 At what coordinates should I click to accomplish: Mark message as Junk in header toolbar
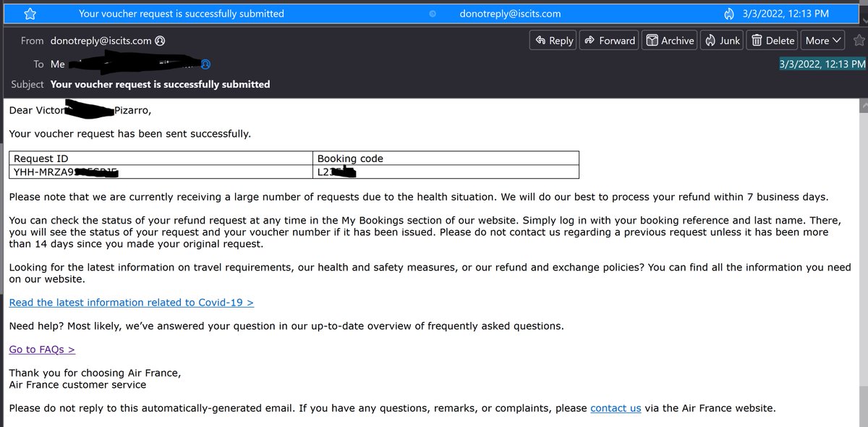[x=723, y=41]
